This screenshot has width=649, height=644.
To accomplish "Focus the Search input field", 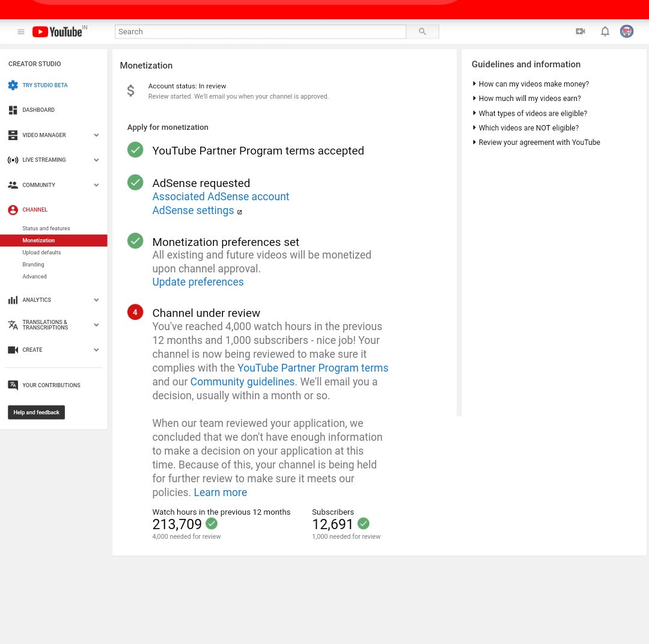I will (260, 31).
